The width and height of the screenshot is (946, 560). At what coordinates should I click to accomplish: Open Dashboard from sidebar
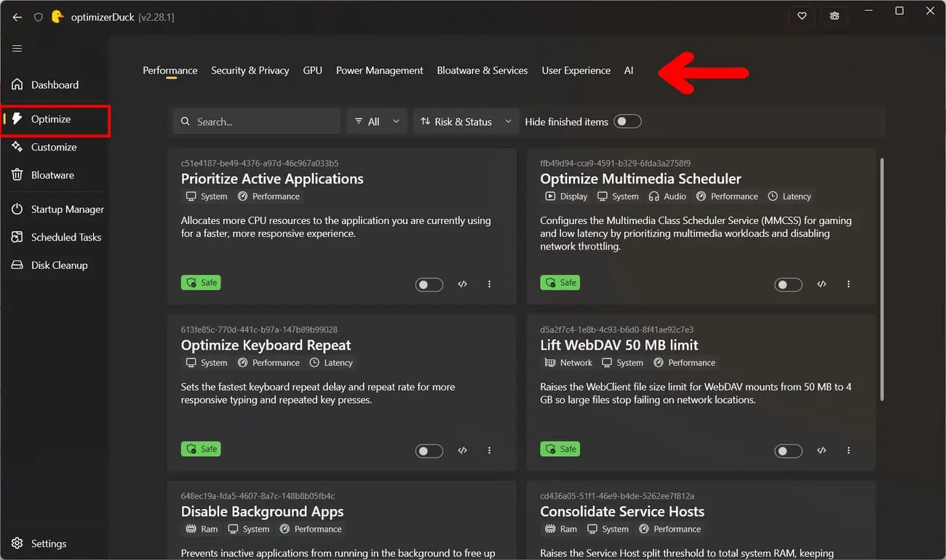tap(54, 84)
